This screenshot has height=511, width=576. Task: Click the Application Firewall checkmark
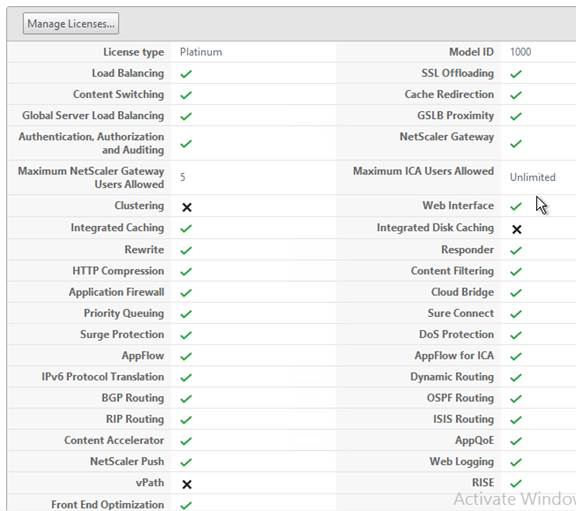tap(186, 293)
